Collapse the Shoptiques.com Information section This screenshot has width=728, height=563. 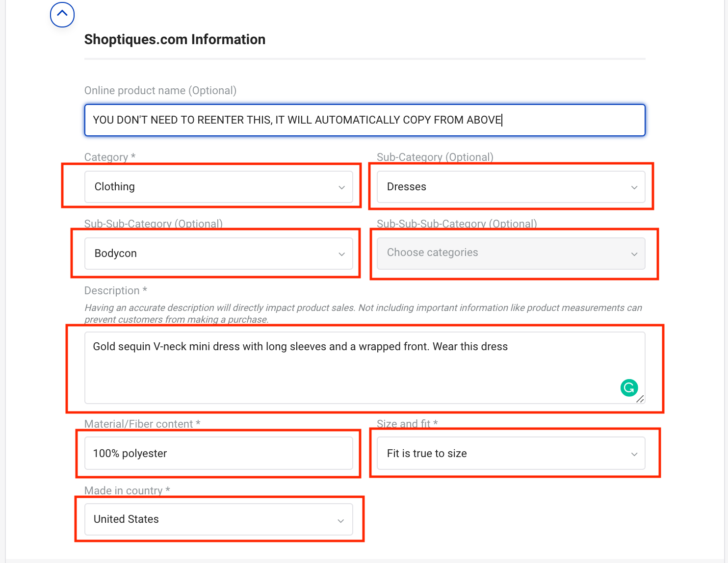pyautogui.click(x=62, y=15)
